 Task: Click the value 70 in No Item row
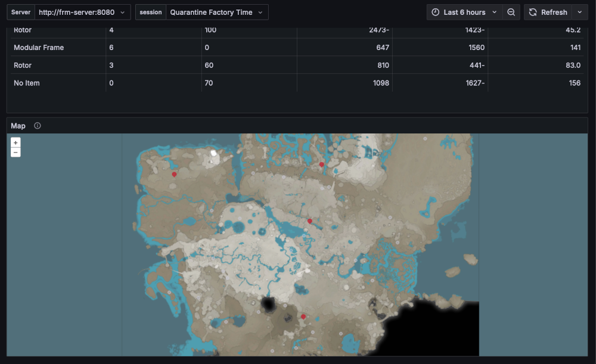coord(209,83)
